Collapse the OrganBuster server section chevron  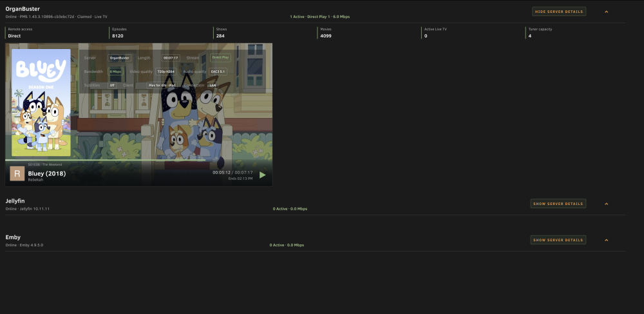(x=606, y=12)
